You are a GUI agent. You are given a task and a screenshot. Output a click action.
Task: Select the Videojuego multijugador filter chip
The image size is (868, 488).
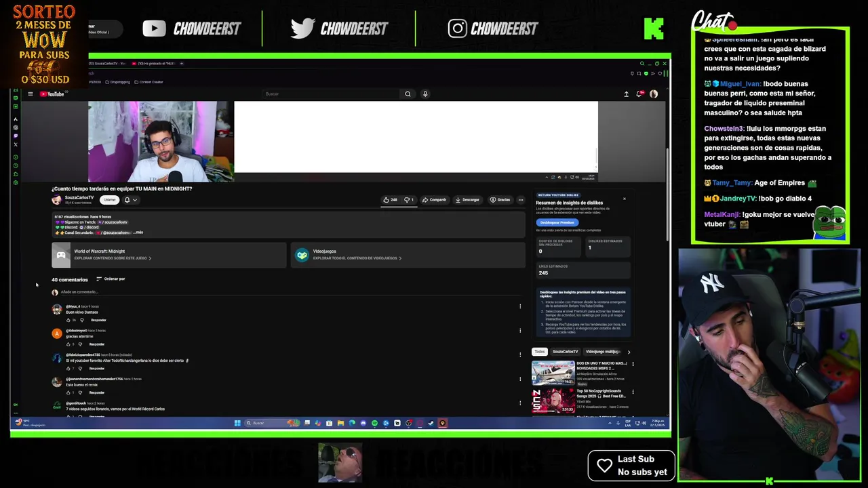click(603, 352)
